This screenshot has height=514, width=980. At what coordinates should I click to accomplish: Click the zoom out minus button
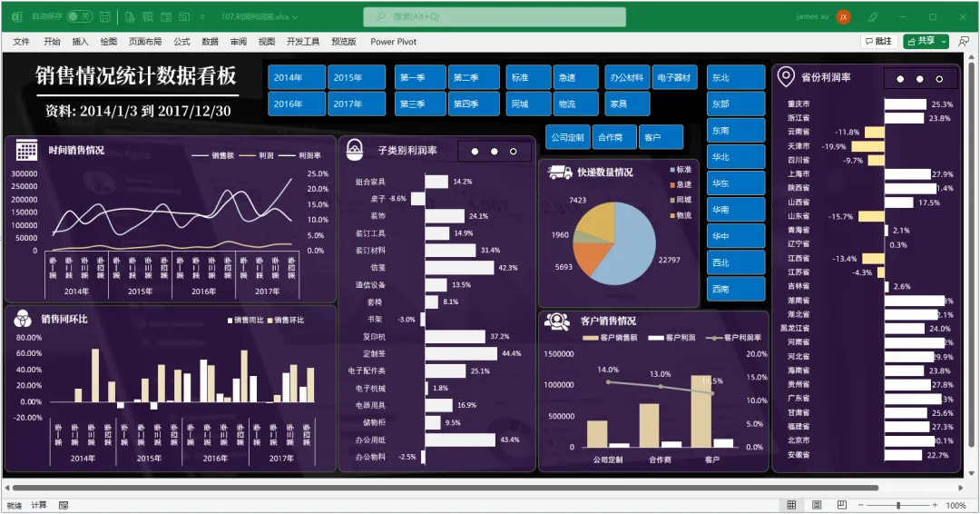click(x=860, y=505)
